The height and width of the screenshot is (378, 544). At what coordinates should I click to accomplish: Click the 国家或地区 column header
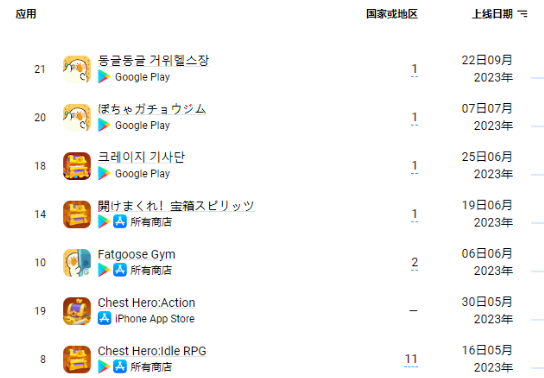pos(392,14)
